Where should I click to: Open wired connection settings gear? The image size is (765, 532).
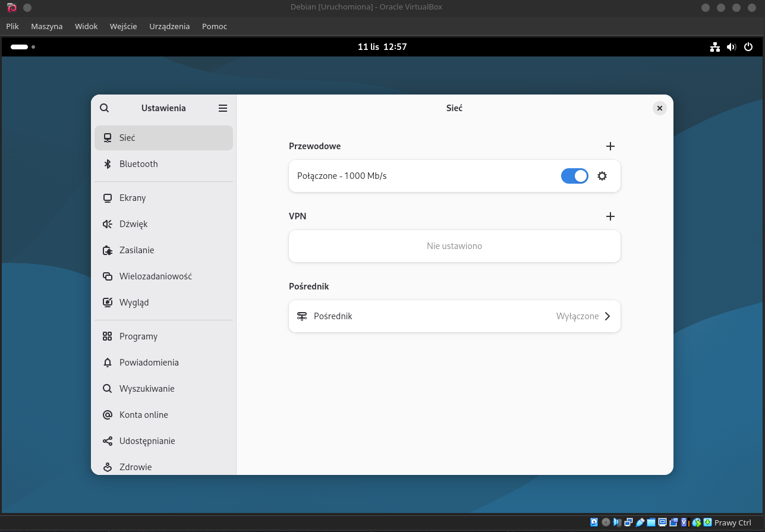[x=602, y=176]
